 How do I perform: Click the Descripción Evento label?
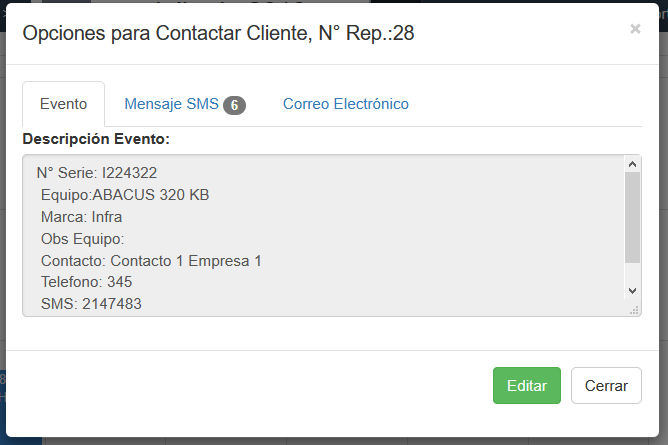point(96,137)
